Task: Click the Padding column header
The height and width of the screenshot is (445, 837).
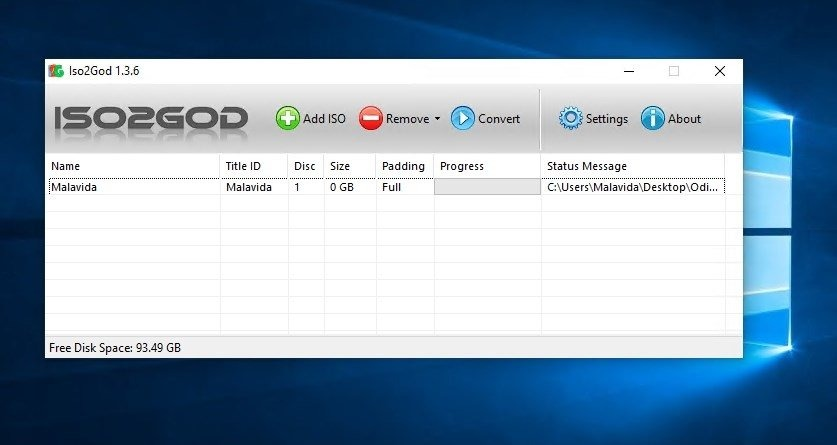Action: (405, 166)
